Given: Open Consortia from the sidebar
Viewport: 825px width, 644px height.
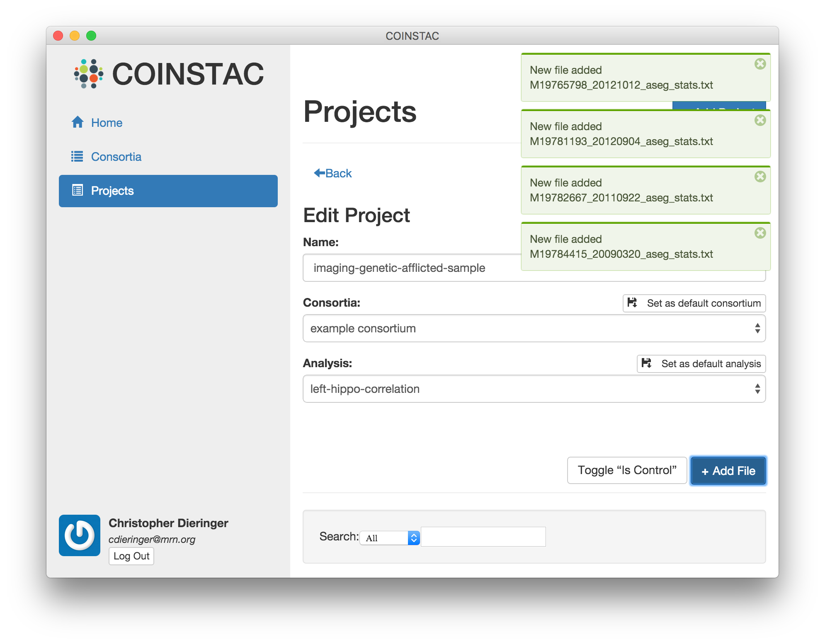Looking at the screenshot, I should tap(116, 157).
